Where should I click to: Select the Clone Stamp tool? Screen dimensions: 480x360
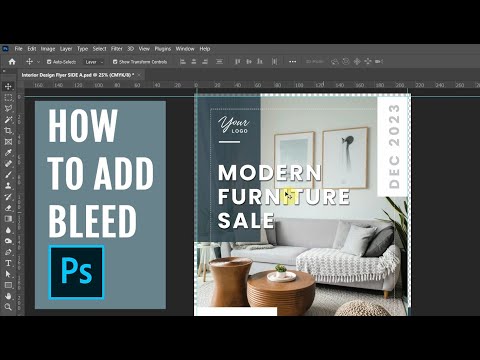click(x=8, y=186)
